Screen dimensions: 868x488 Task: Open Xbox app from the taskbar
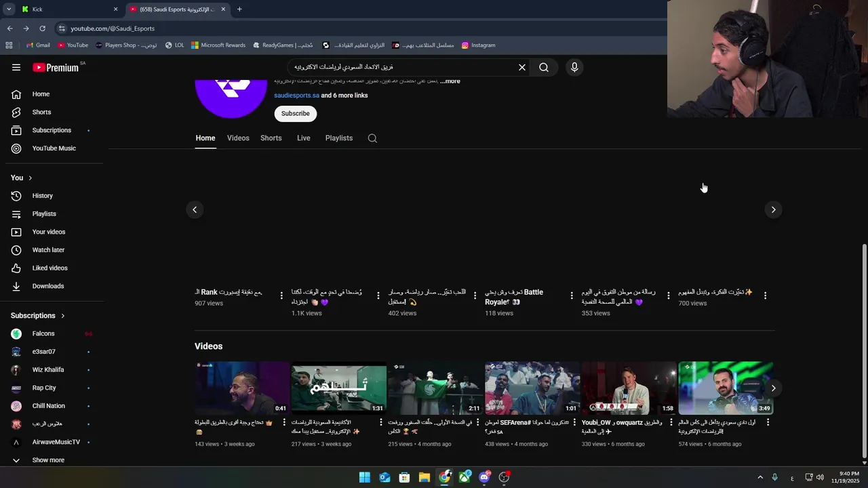465,477
